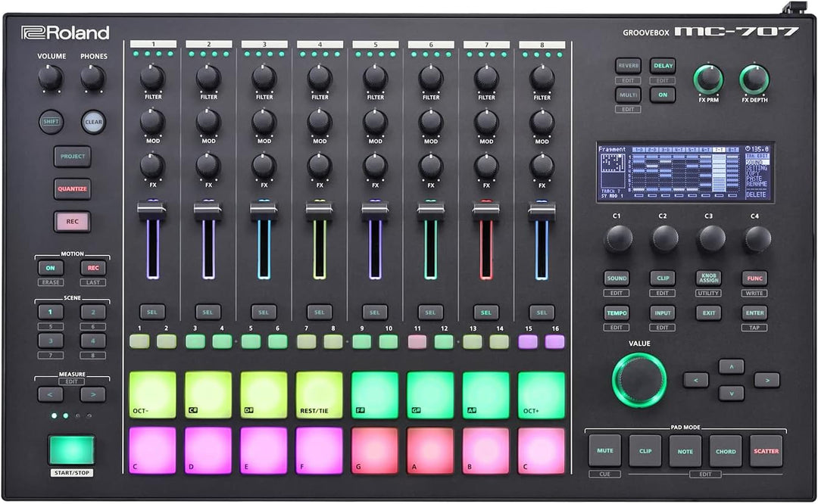Image resolution: width=818 pixels, height=504 pixels.
Task: Enable MOTION ON recording
Action: 50,267
